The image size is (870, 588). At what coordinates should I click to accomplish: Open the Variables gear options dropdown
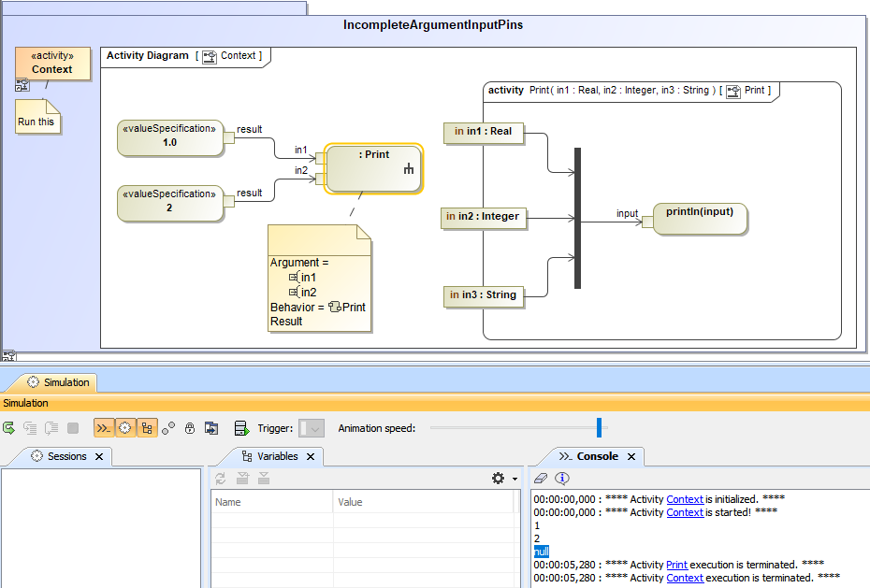pyautogui.click(x=504, y=478)
